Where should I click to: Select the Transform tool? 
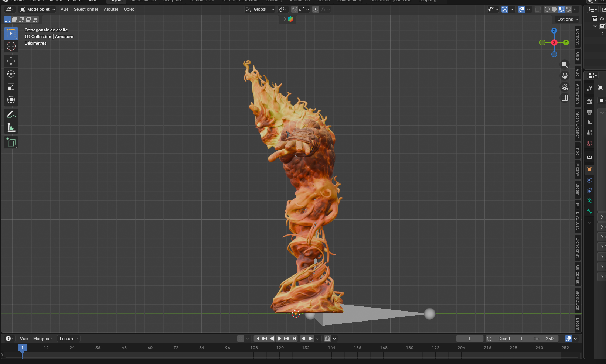tap(11, 100)
